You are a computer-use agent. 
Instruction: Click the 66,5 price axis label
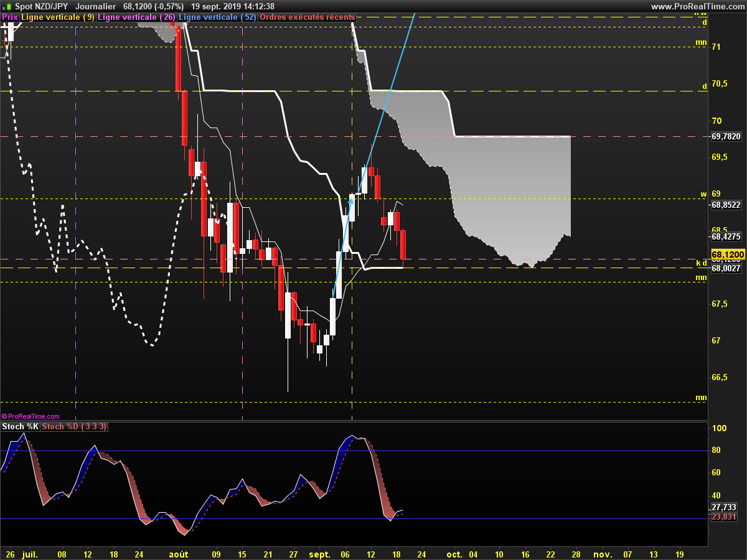(720, 377)
